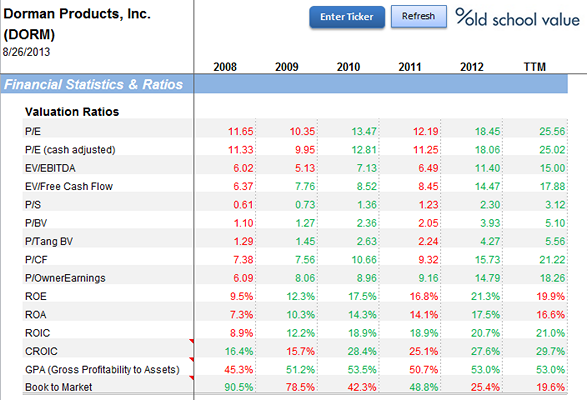Select the 2008 column header
The image size is (587, 400).
(x=225, y=67)
